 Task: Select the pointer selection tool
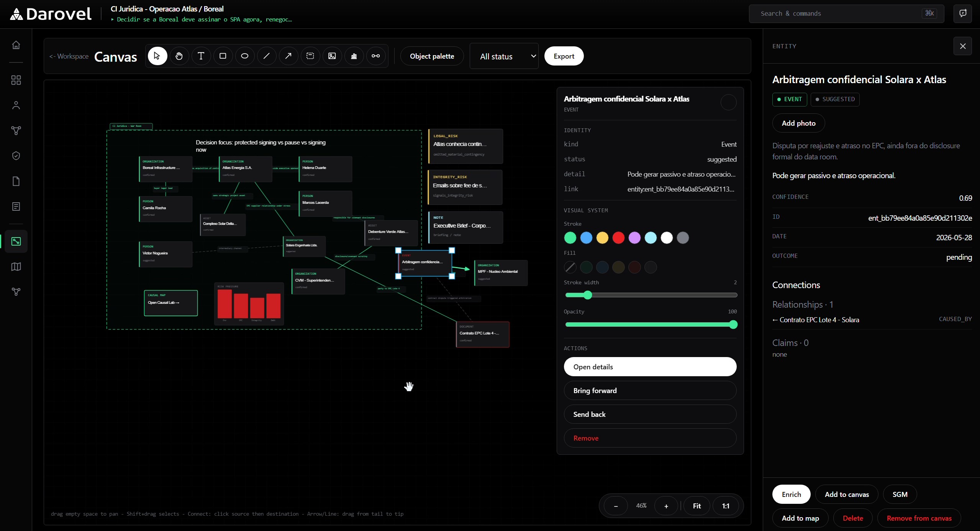pos(157,56)
